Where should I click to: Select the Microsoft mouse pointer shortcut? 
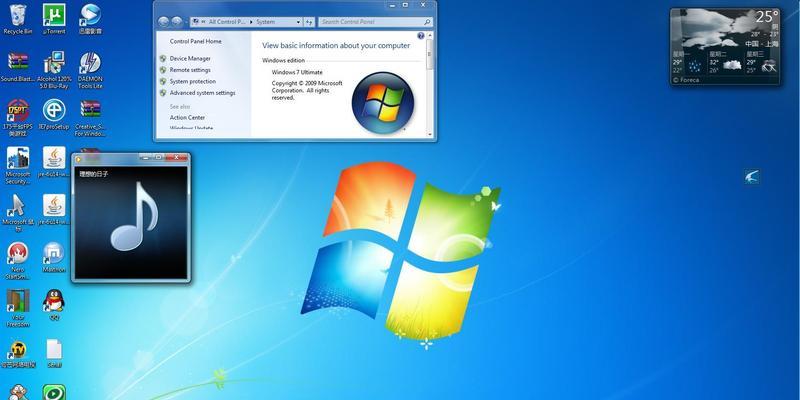click(x=18, y=212)
